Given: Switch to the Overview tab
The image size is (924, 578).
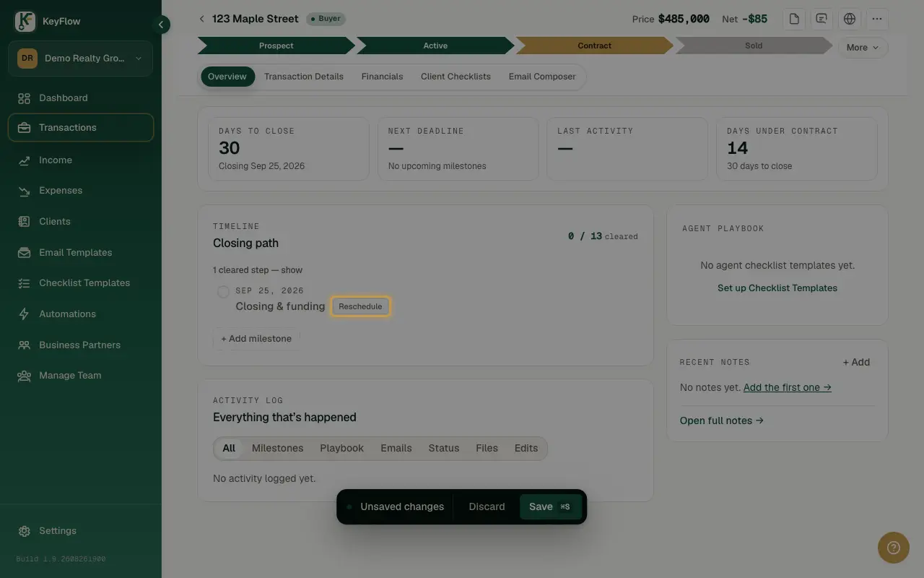Looking at the screenshot, I should 227,77.
